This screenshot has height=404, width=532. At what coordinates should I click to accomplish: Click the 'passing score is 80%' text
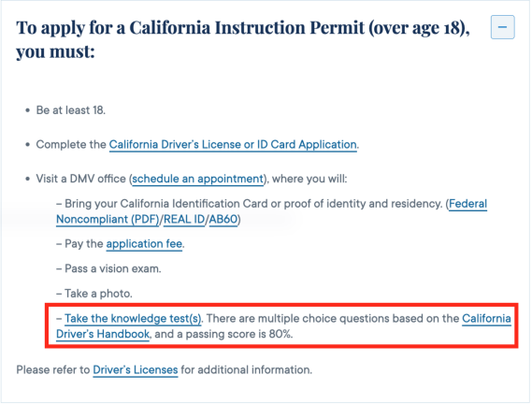(x=238, y=335)
